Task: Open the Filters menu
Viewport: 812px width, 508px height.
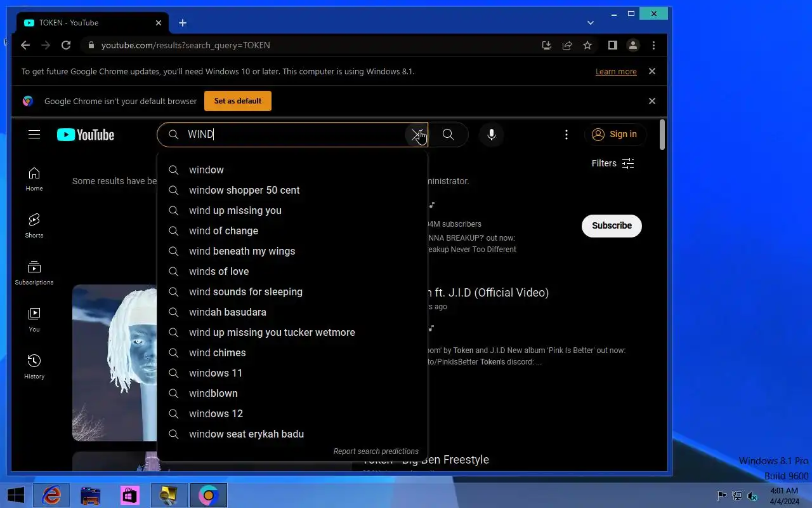Action: point(613,163)
